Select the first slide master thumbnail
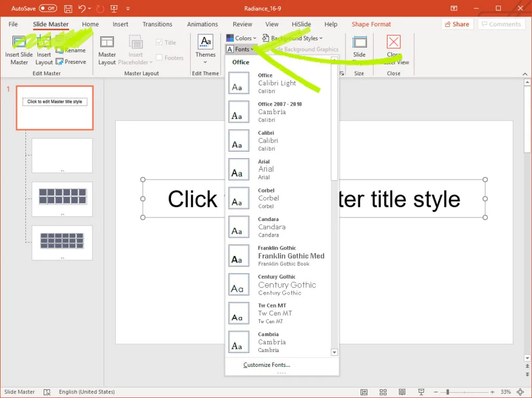Image resolution: width=532 pixels, height=398 pixels. [x=55, y=108]
